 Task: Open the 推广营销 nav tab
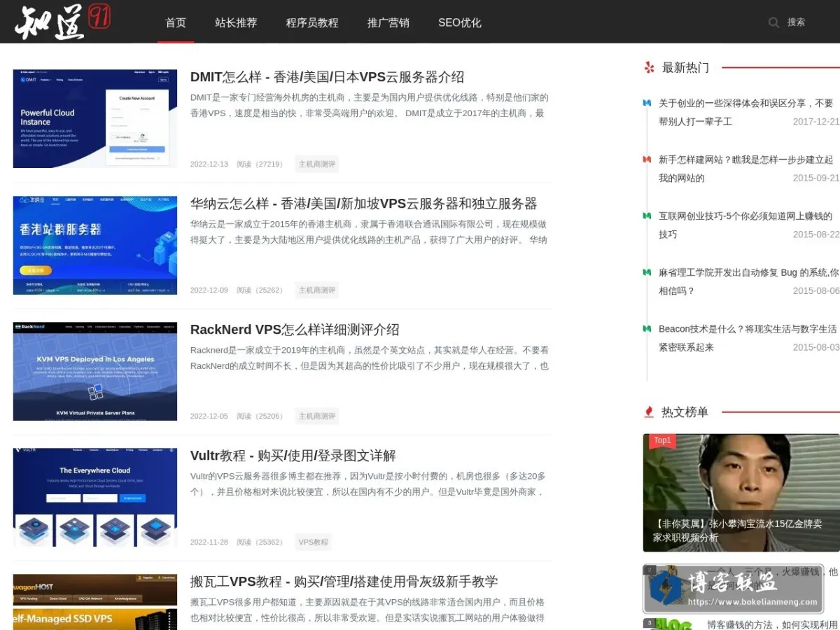coord(388,22)
